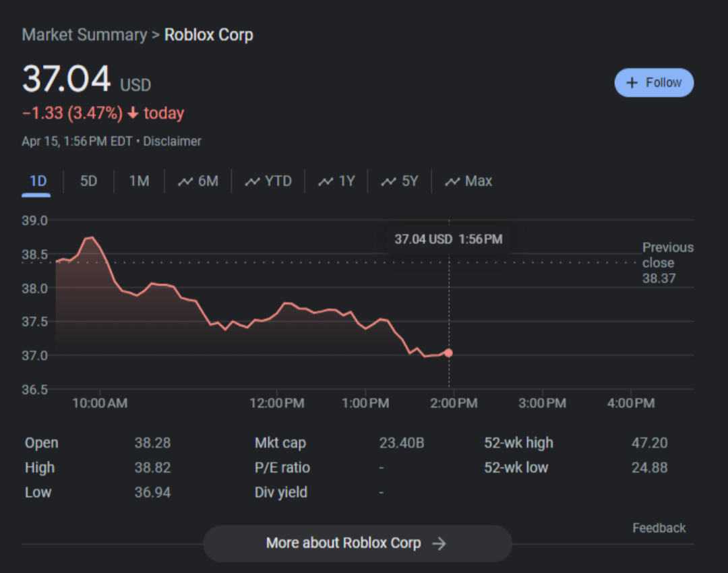Image resolution: width=728 pixels, height=573 pixels.
Task: Click the 1:00 PM axis label
Action: point(365,403)
